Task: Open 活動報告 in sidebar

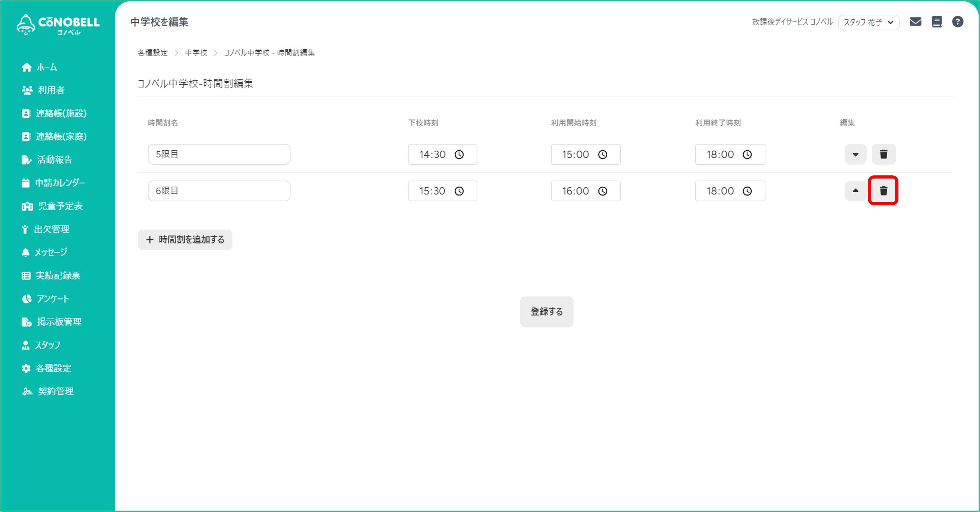Action: click(47, 160)
